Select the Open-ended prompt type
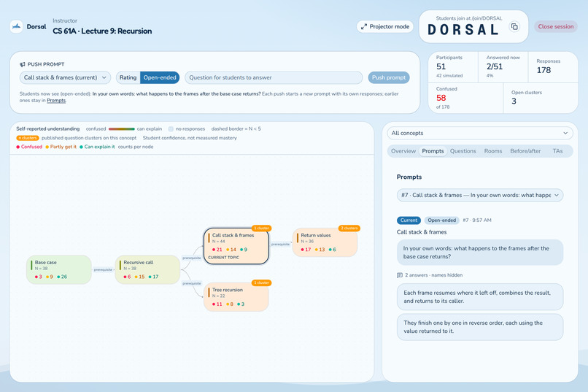This screenshot has height=392, width=588. (x=160, y=77)
